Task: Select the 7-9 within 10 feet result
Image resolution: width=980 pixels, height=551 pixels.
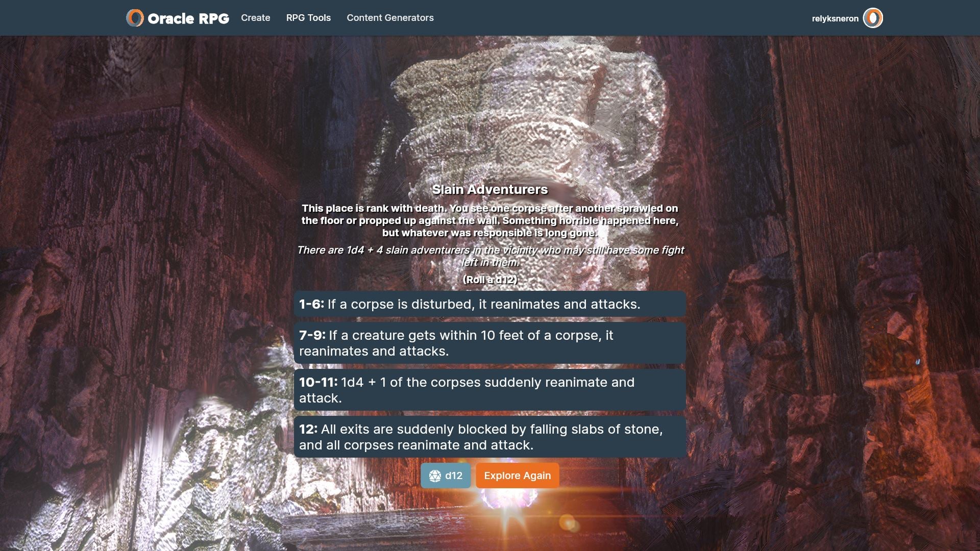Action: [x=489, y=343]
